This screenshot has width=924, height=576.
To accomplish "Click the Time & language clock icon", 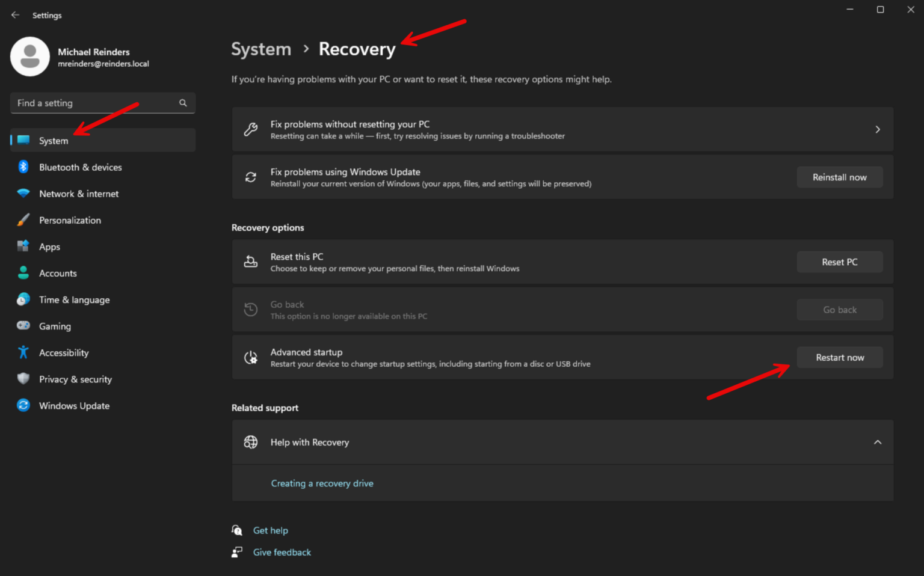I will coord(23,299).
